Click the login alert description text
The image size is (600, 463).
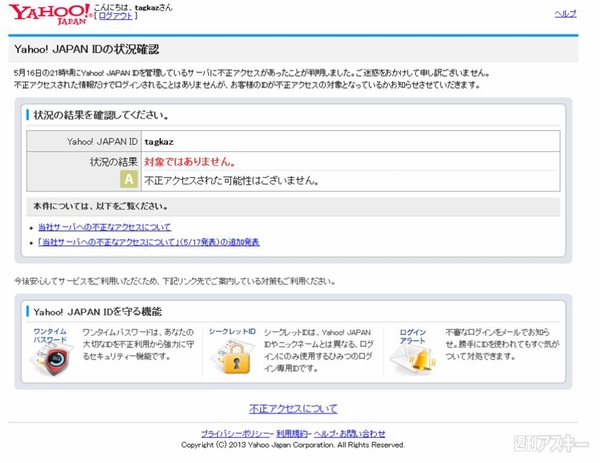pyautogui.click(x=502, y=344)
